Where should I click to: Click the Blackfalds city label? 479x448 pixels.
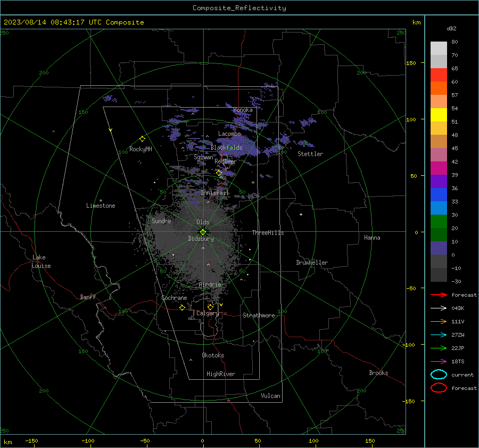pyautogui.click(x=226, y=148)
